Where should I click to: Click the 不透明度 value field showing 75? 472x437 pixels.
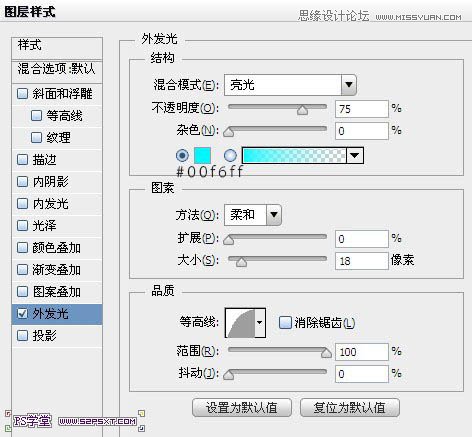(362, 109)
